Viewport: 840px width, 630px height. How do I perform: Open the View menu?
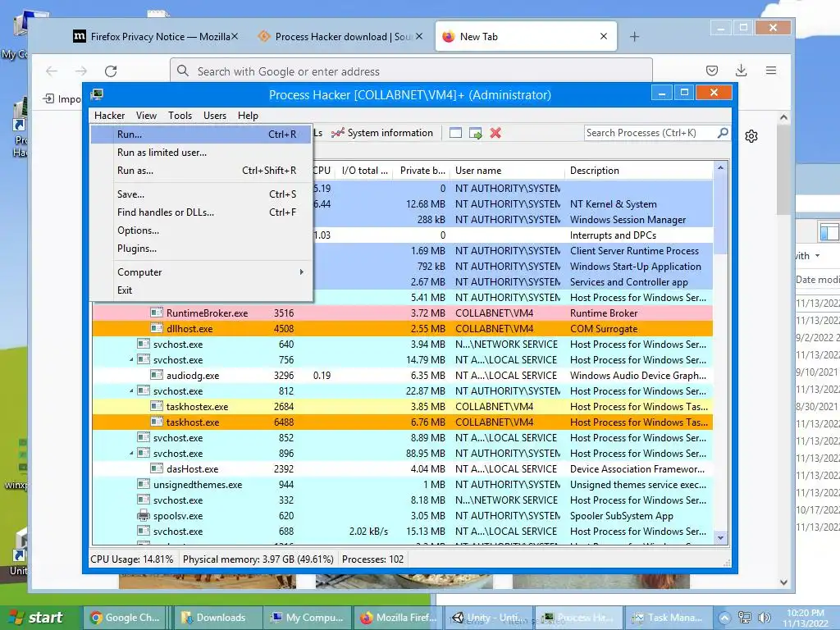[x=146, y=116]
